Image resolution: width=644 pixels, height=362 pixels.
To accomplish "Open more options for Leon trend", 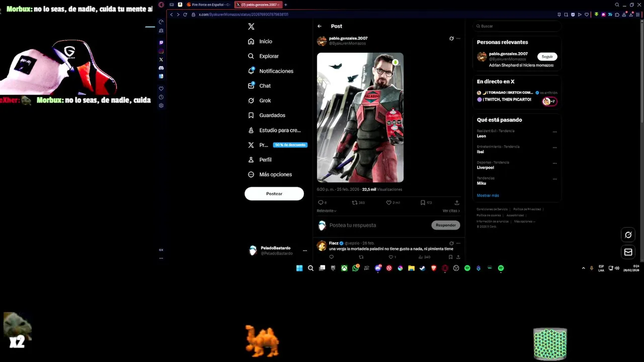I will 554,132.
